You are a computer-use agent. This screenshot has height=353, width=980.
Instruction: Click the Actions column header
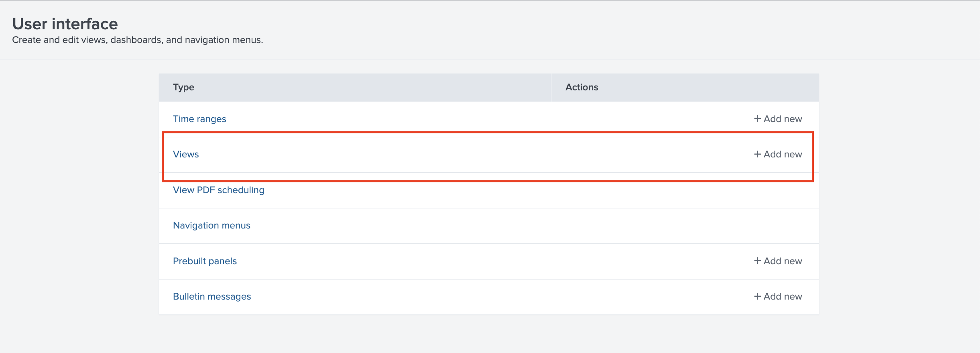(581, 87)
